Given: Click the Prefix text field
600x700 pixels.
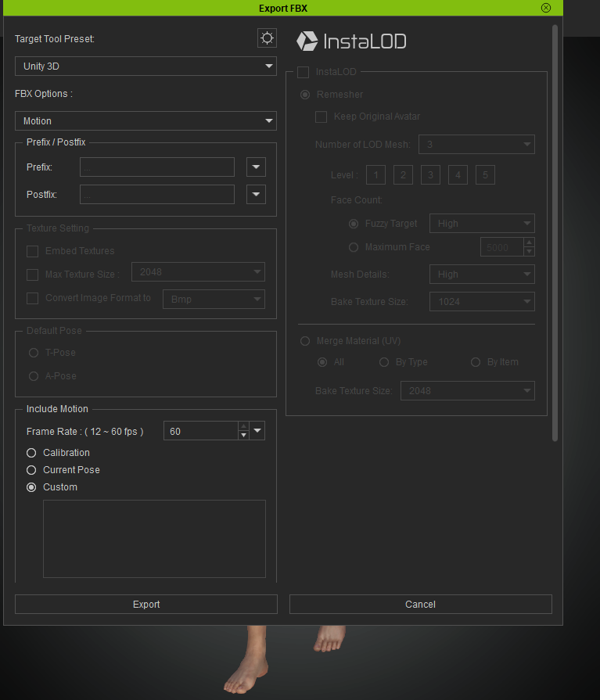Looking at the screenshot, I should tap(156, 167).
